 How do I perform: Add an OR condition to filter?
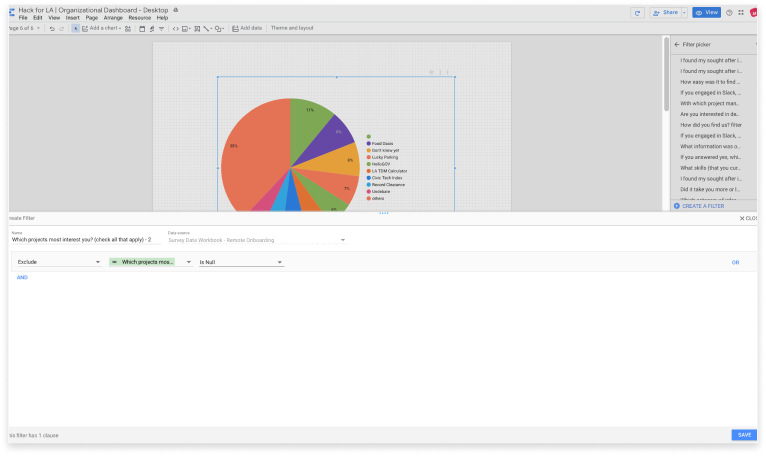coord(735,262)
